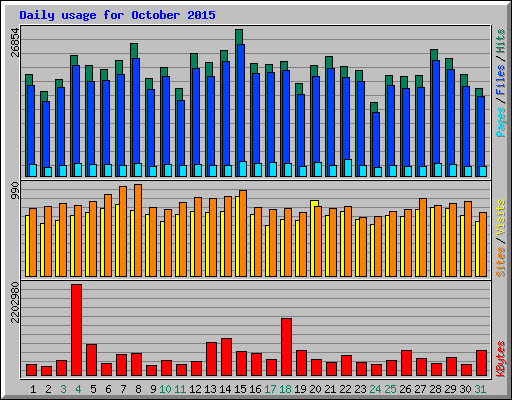Click day 10 label on x-axis
Screen dimensions: 512x400
coord(165,389)
